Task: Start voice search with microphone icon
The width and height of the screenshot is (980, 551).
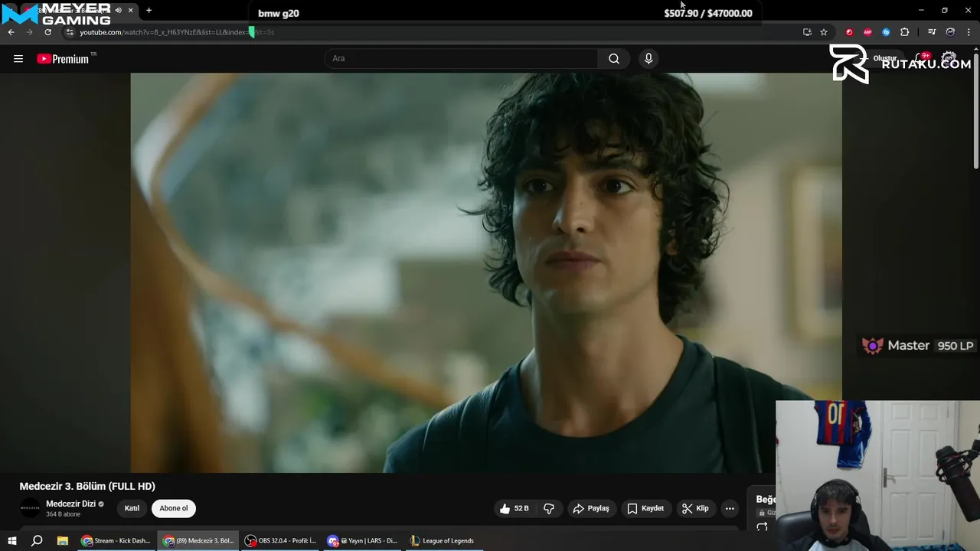Action: (648, 59)
